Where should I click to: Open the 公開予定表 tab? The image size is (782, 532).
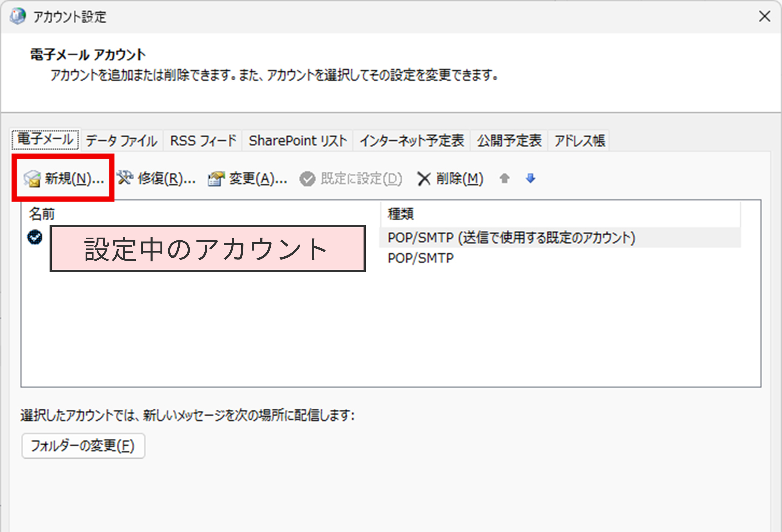(509, 141)
